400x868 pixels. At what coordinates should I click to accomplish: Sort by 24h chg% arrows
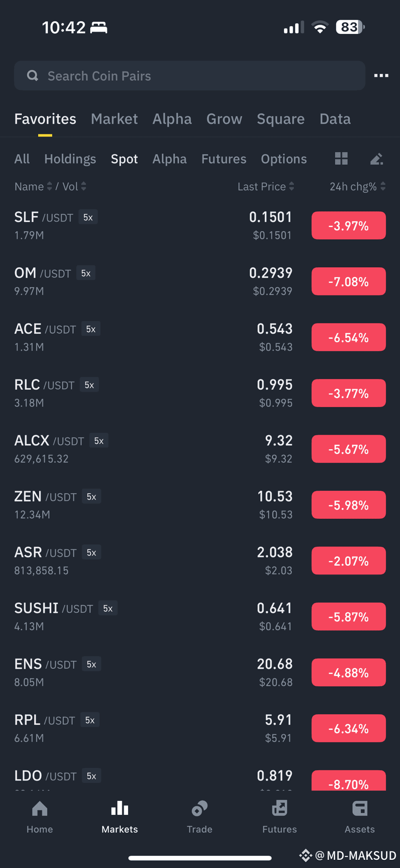[383, 187]
